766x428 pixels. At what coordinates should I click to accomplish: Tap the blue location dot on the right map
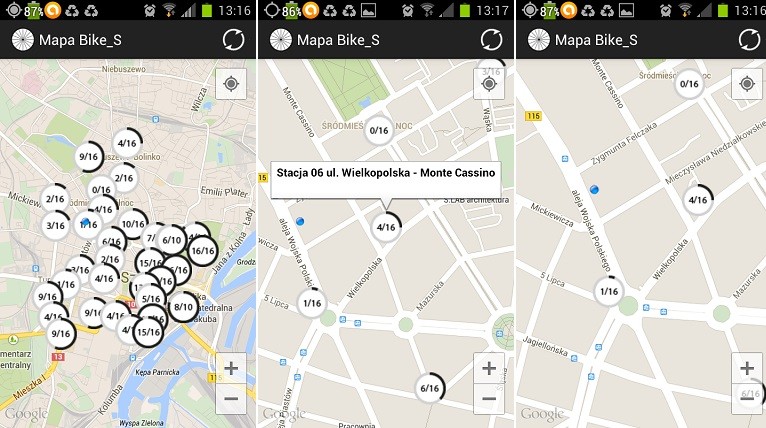[x=595, y=189]
